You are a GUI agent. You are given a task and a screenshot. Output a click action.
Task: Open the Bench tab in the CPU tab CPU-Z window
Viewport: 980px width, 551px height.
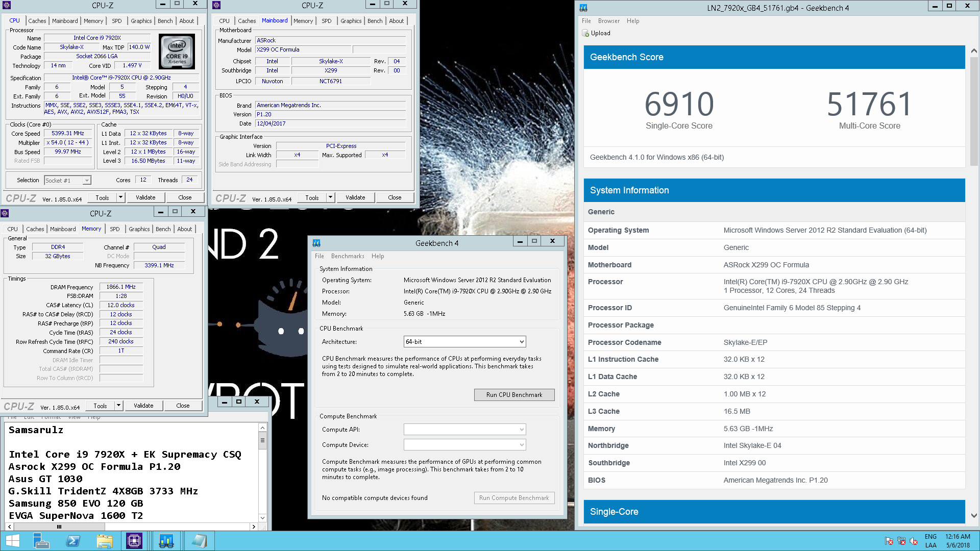click(165, 21)
